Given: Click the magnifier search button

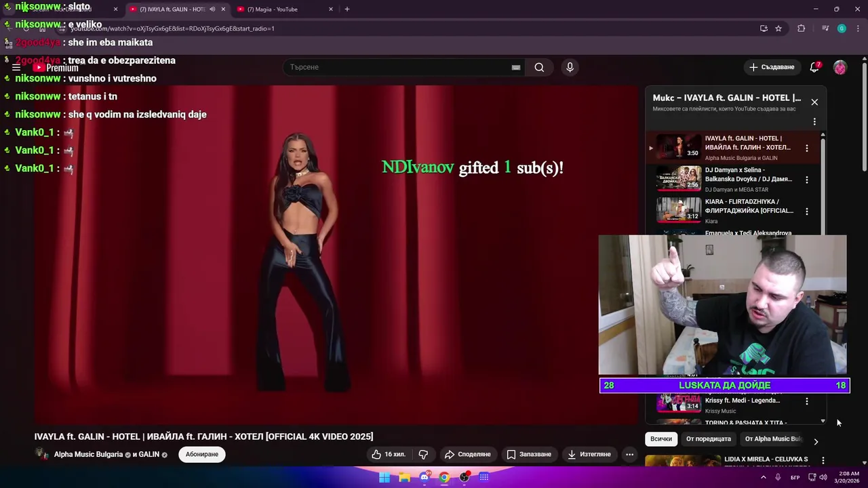Looking at the screenshot, I should click(539, 67).
